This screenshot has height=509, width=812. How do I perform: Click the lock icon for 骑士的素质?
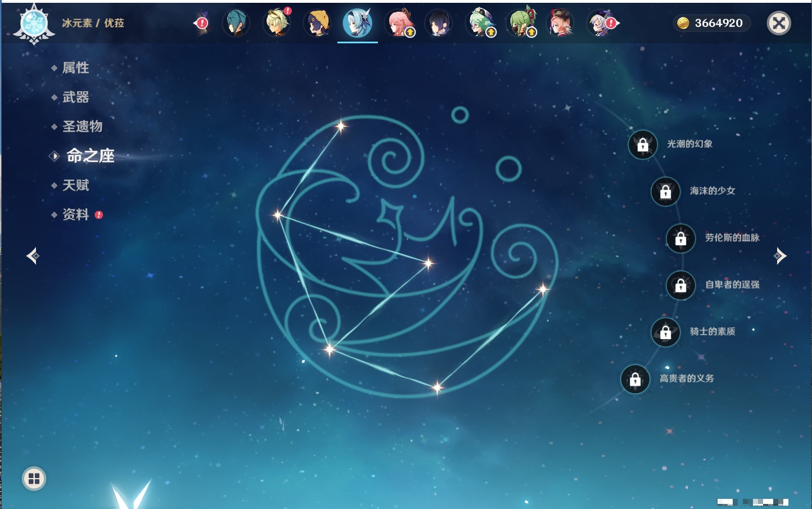[665, 332]
